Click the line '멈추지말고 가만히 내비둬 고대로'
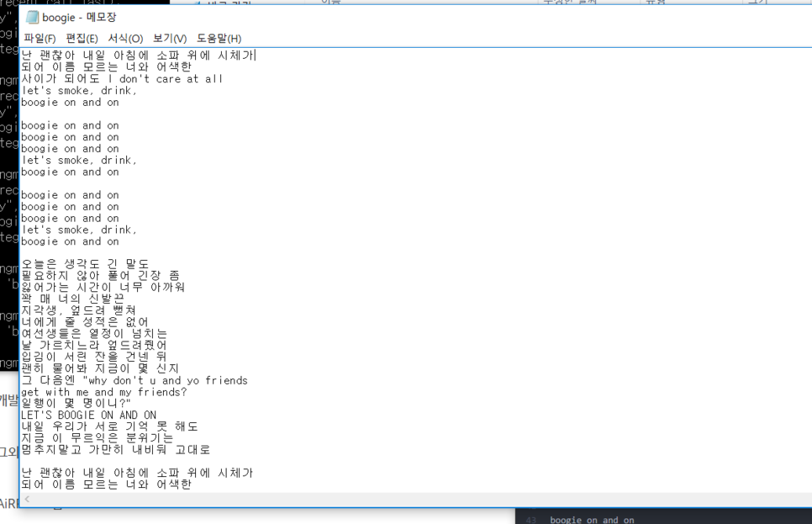Viewport: 812px width, 524px height. [x=115, y=450]
